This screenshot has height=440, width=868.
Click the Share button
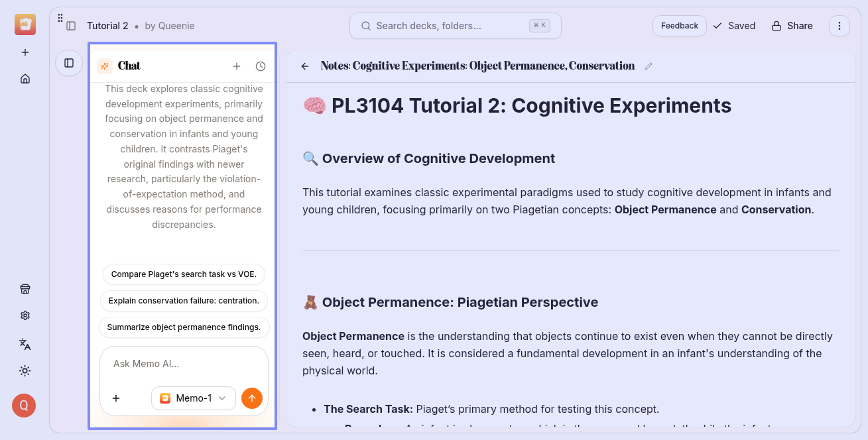point(792,26)
